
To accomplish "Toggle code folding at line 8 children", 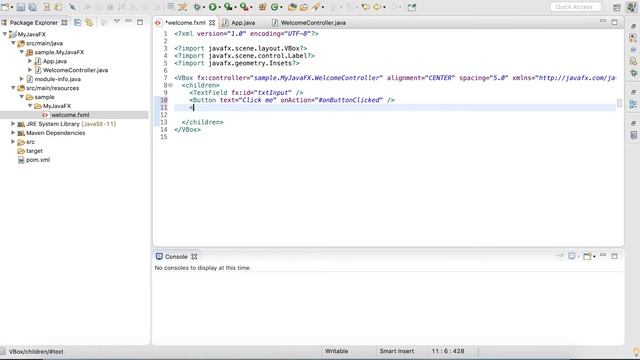I will pyautogui.click(x=171, y=85).
